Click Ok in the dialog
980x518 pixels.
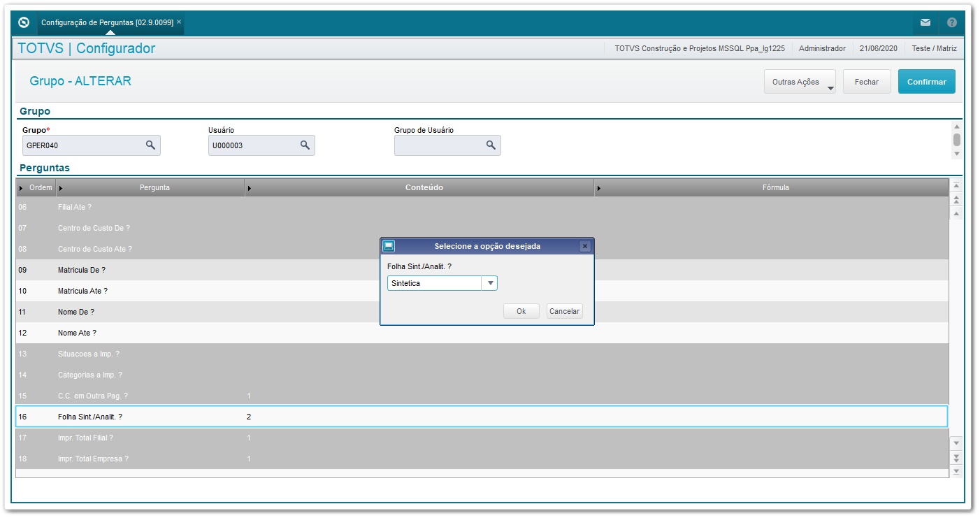point(521,311)
